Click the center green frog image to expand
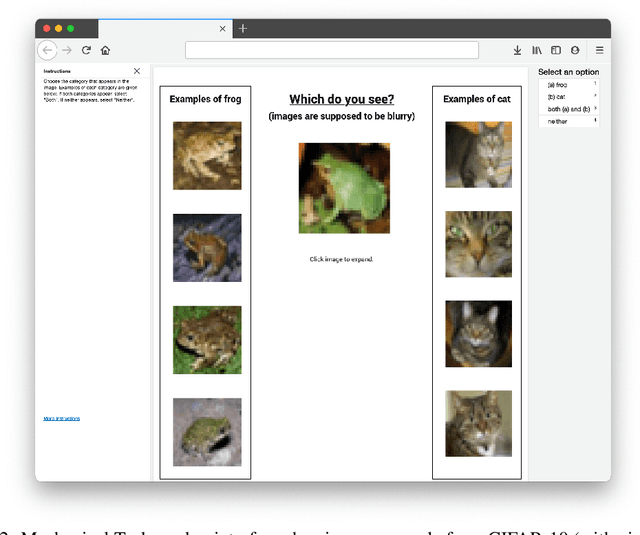Screen dimensions: 640x535 [344, 188]
